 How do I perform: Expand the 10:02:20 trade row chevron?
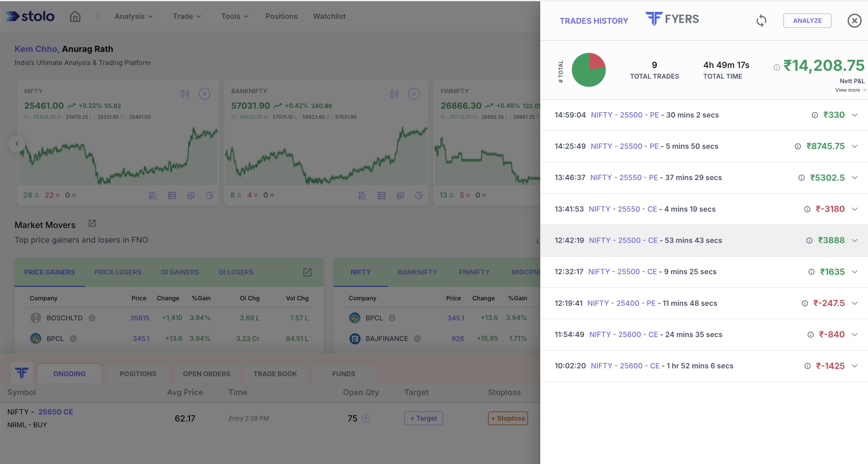tap(854, 366)
